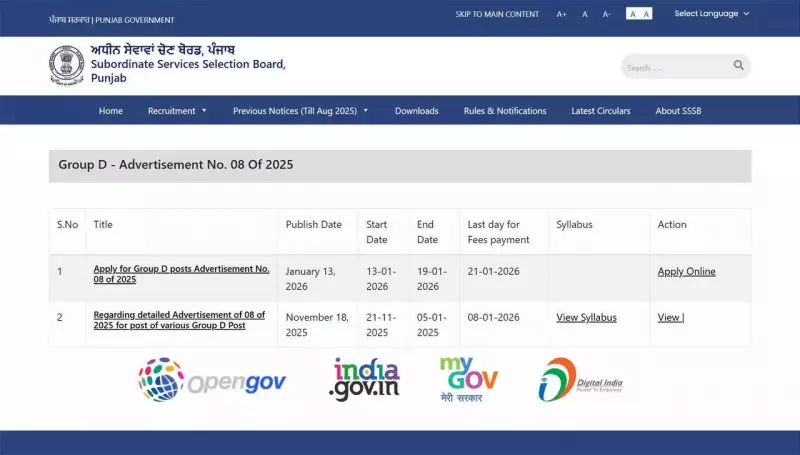Click inside the Search text field
The height and width of the screenshot is (455, 800).
click(672, 67)
